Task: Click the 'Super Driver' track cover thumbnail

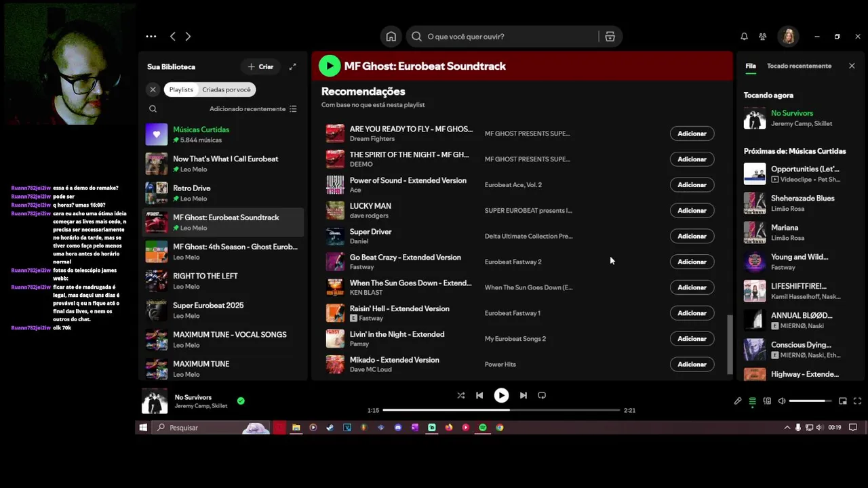Action: pyautogui.click(x=335, y=236)
